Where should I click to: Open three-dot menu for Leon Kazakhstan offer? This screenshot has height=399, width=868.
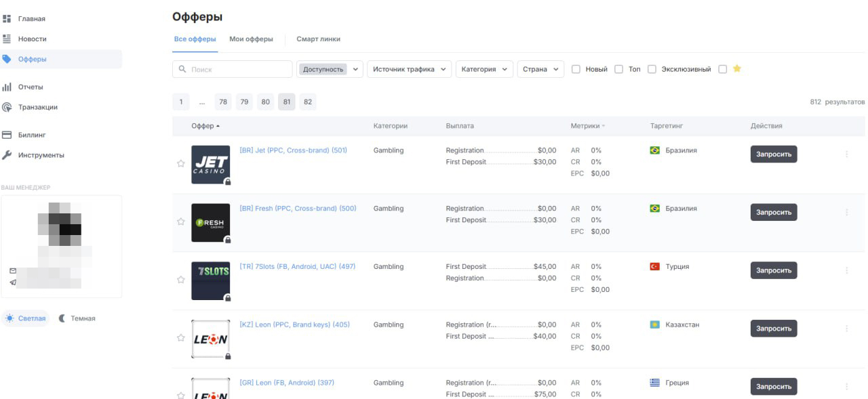[846, 329]
